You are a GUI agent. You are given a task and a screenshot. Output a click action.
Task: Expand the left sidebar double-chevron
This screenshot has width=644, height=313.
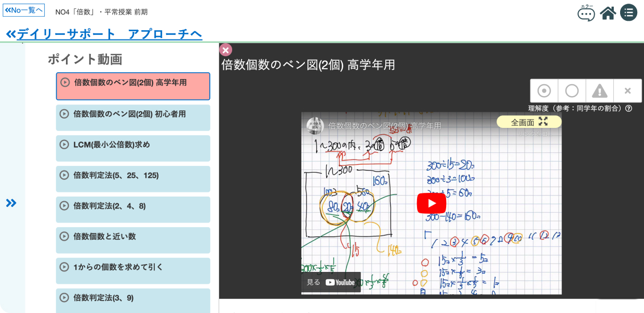(x=11, y=203)
